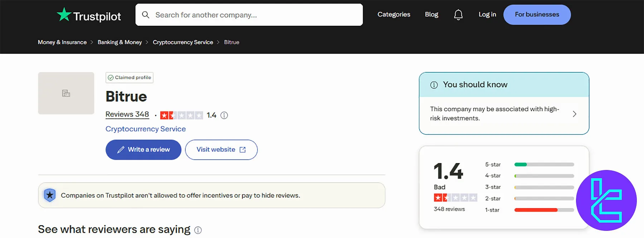Click the Claimed profile check badge
This screenshot has height=238, width=644.
pos(130,78)
